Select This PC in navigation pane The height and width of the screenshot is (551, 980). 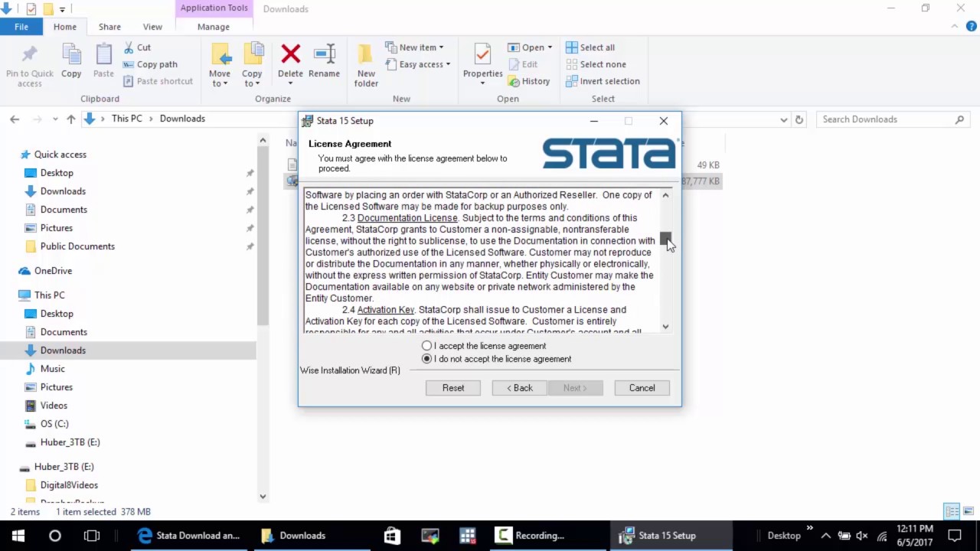49,295
